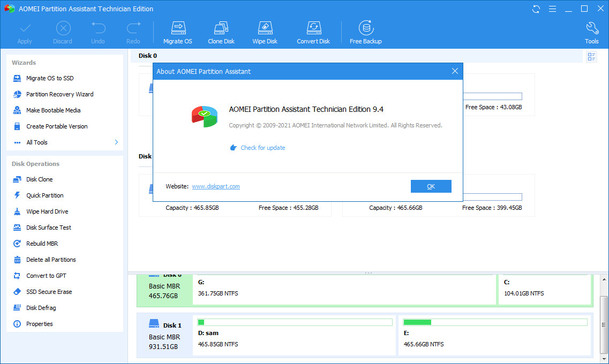Click the pane splitter handle dots
Viewport: 609px width, 364px height.
(x=368, y=273)
